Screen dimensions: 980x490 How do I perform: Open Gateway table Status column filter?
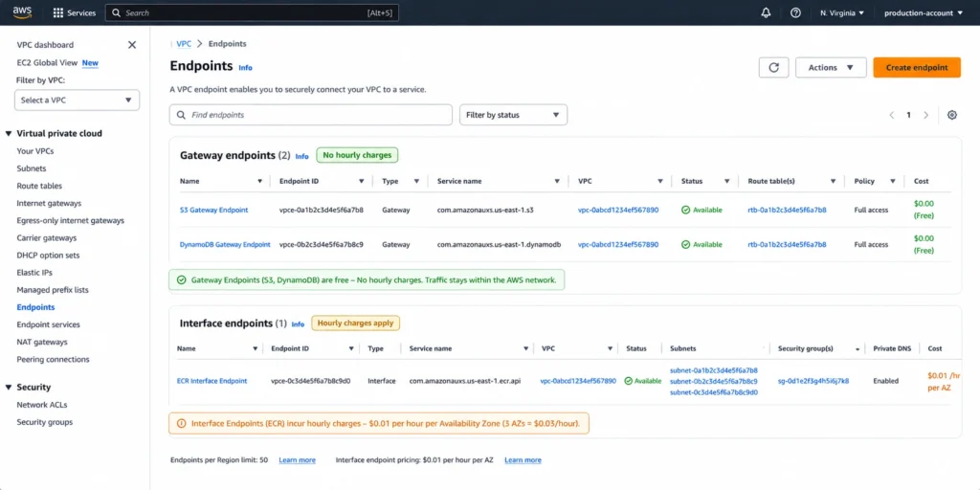(x=727, y=181)
